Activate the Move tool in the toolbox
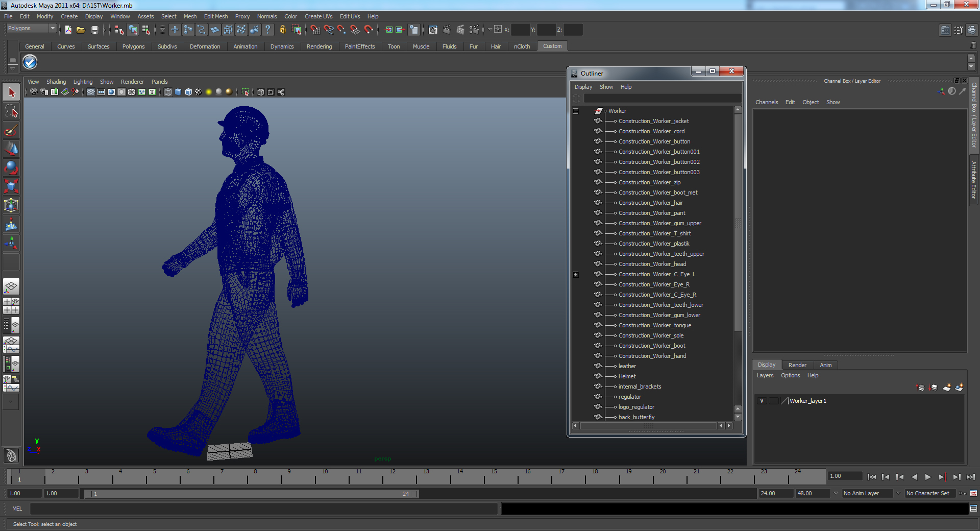 pos(11,149)
